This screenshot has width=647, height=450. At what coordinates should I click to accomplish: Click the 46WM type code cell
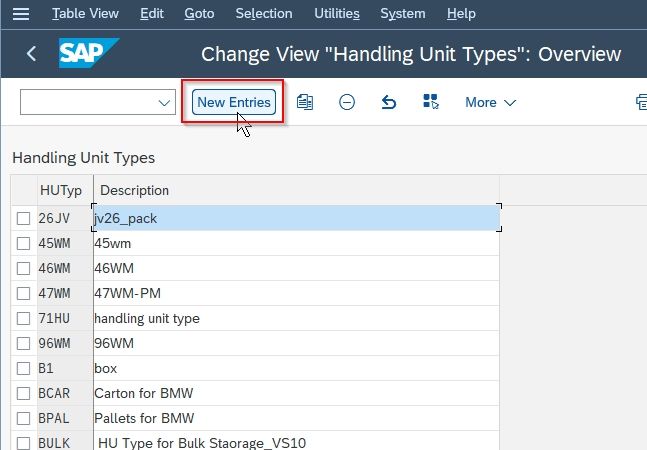[65, 269]
